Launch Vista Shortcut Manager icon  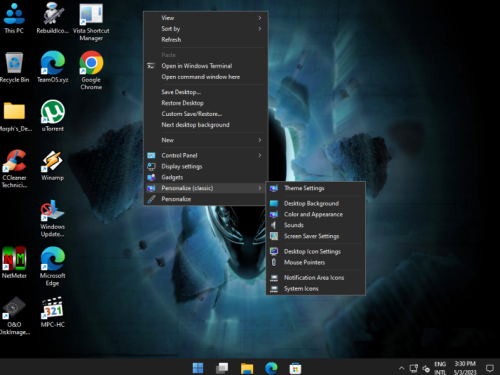click(91, 22)
